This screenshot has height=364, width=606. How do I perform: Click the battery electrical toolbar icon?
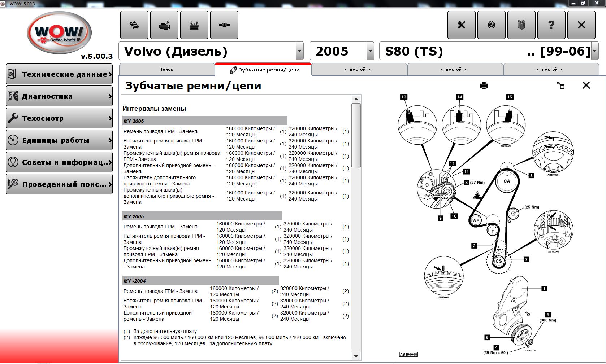[x=194, y=25]
